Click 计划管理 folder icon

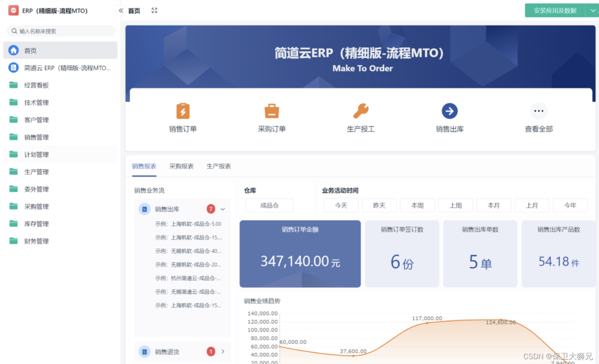click(14, 154)
